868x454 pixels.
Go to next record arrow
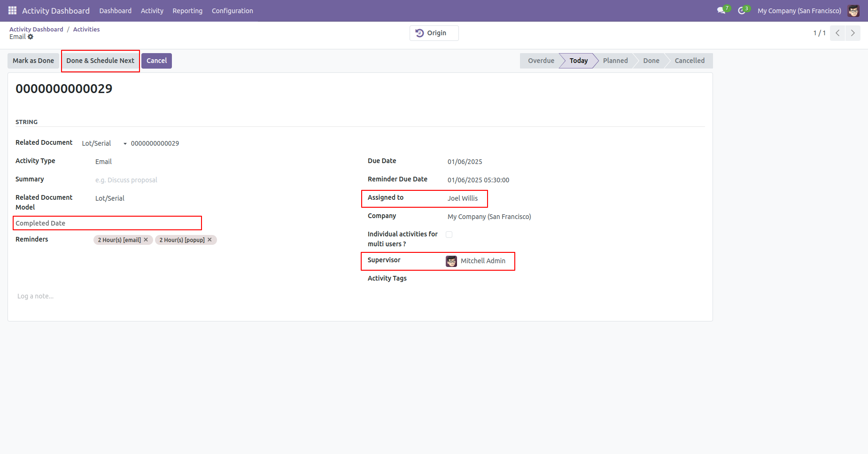[853, 33]
